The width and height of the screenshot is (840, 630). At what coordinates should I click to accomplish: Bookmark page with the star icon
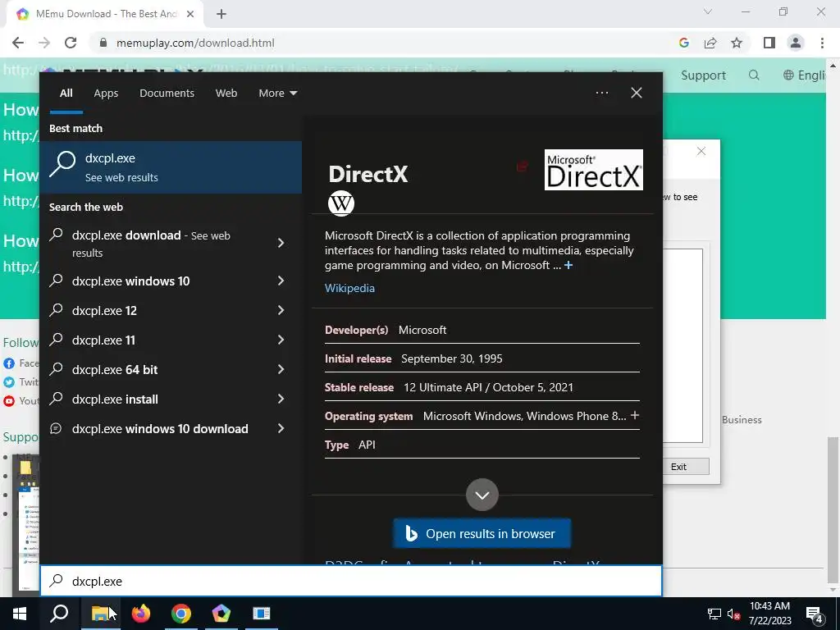737,43
